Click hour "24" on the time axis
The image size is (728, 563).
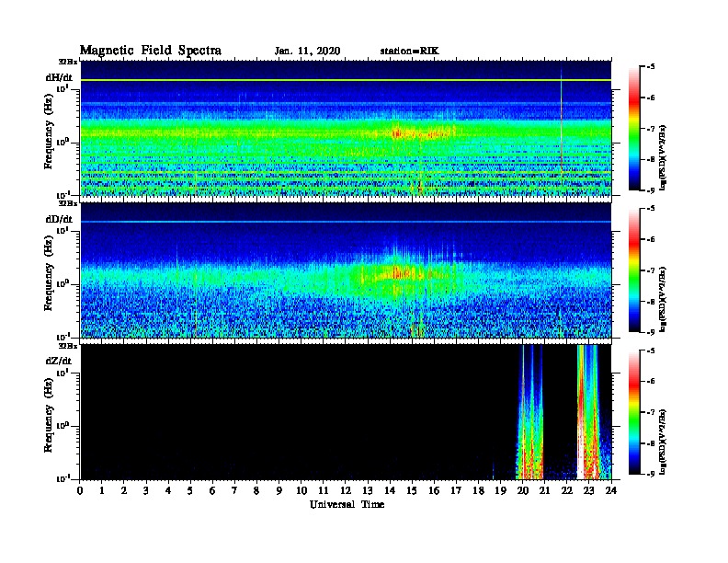(611, 491)
